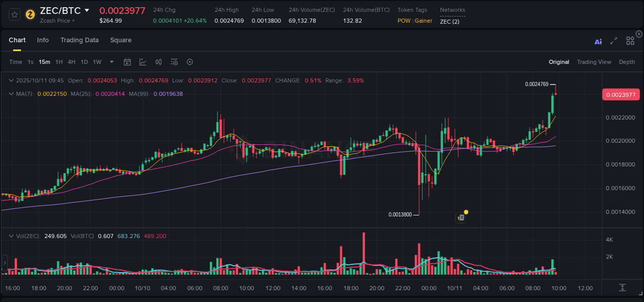Open the indicator list settings

tap(174, 62)
